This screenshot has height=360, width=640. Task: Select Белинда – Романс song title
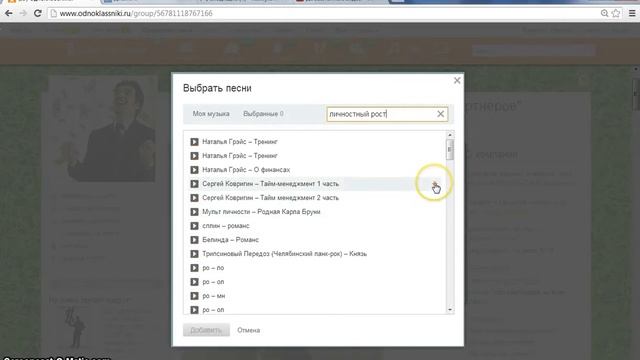(x=231, y=240)
